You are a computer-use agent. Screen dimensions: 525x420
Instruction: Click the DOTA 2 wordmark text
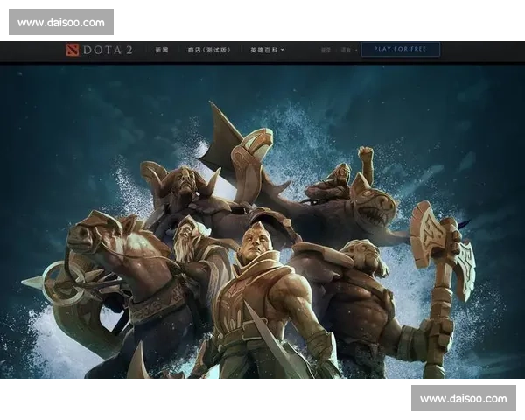107,50
